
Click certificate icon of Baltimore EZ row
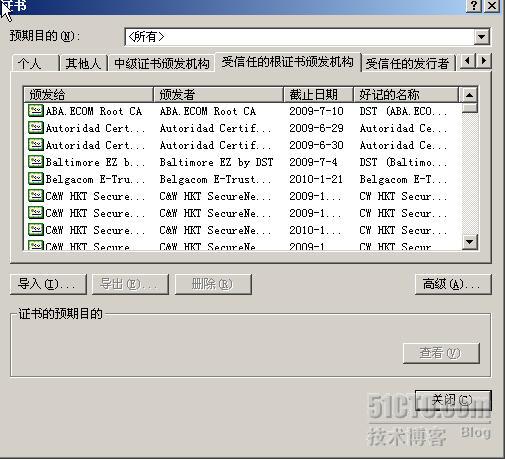click(35, 162)
